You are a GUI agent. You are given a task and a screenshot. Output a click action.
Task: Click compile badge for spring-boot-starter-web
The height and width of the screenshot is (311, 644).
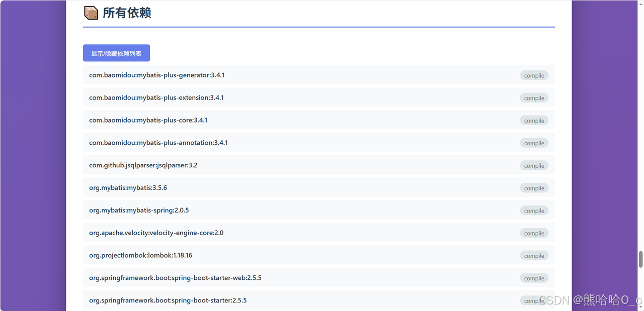(x=534, y=278)
